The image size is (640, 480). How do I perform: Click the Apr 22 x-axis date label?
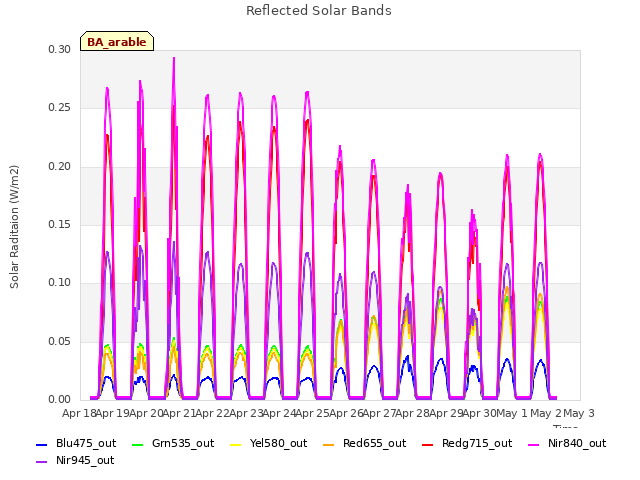[x=213, y=413]
